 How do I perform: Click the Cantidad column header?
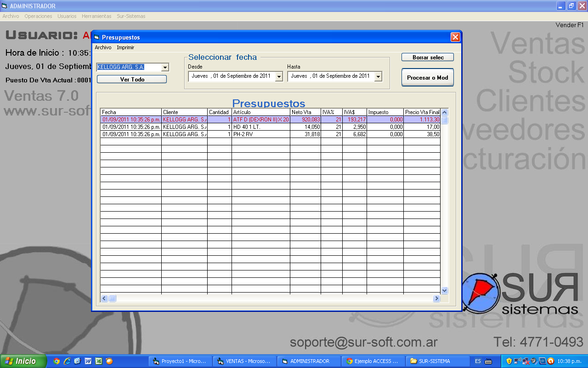220,112
